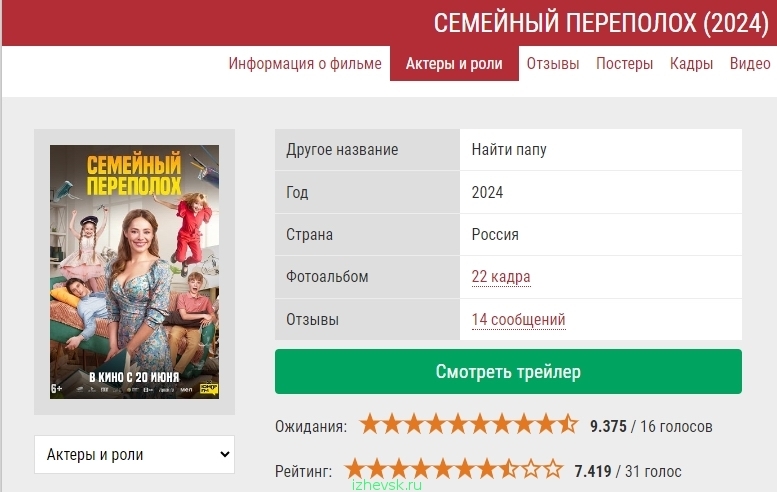Select the fifth star in Рейтинг row
This screenshot has width=777, height=492.
tap(443, 469)
